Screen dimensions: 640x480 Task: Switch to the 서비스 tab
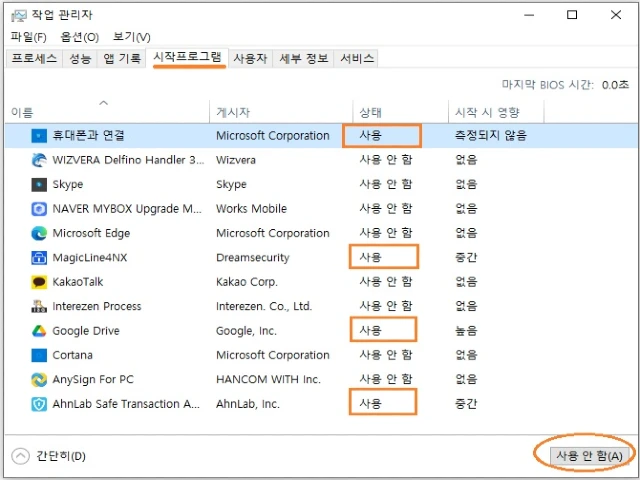[357, 58]
